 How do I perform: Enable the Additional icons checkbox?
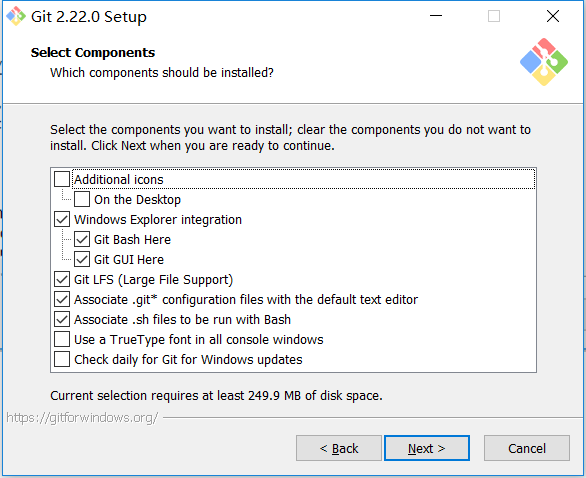62,179
